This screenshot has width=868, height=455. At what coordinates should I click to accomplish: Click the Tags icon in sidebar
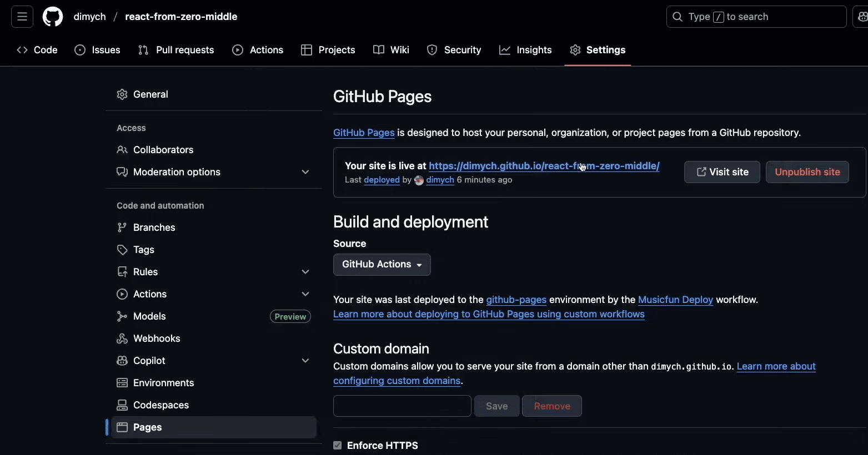(122, 250)
